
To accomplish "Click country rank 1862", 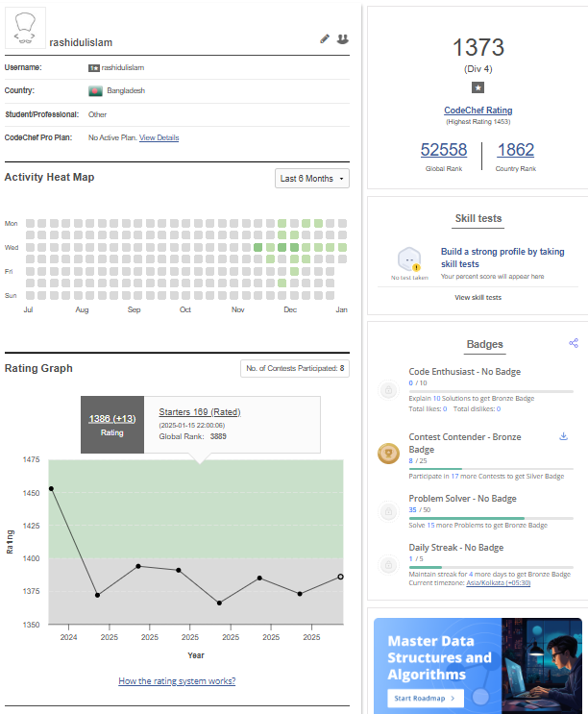I will tap(516, 150).
